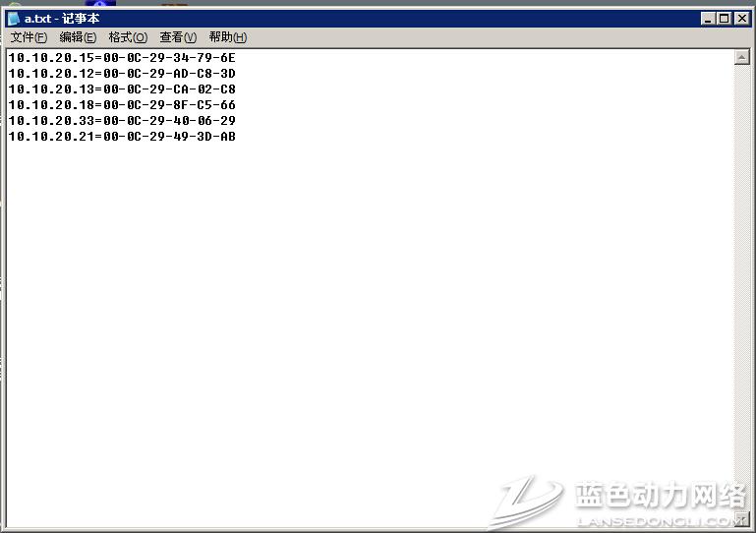756x533 pixels.
Task: Click the vertical scrollbar track
Action: 742,285
